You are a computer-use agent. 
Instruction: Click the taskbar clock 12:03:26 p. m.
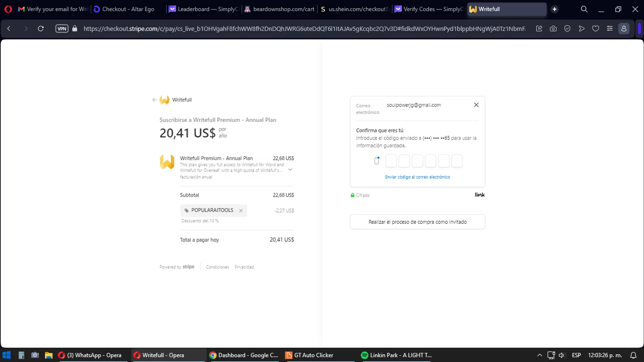[x=605, y=355]
